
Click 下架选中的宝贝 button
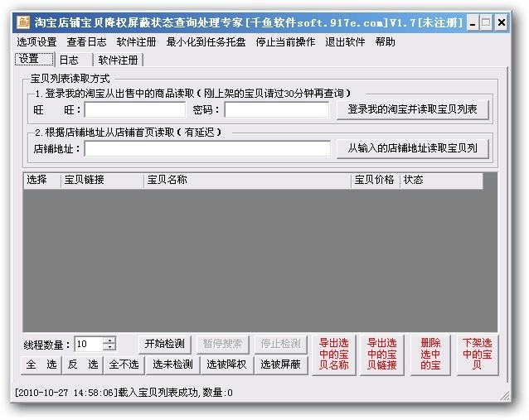coord(477,355)
